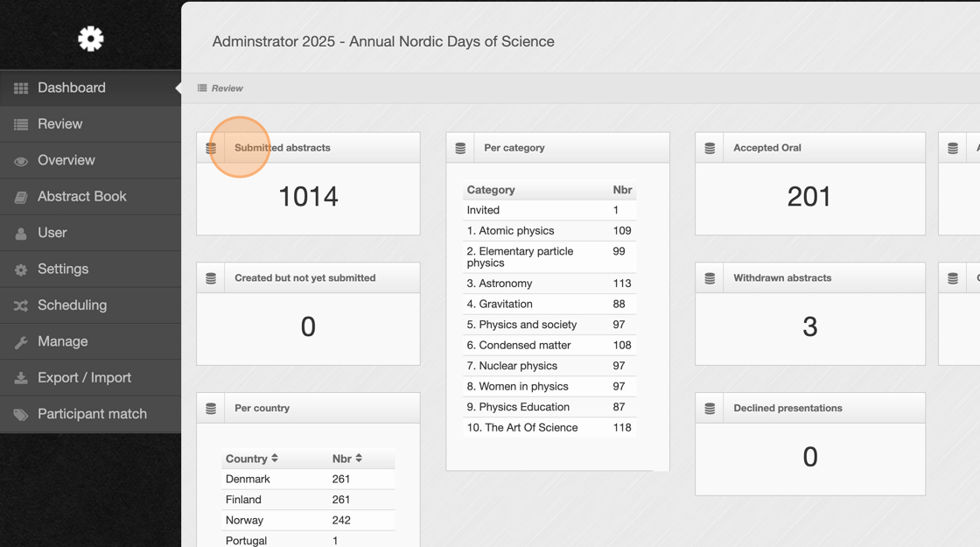Image resolution: width=980 pixels, height=547 pixels.
Task: Open Abstract Book page
Action: click(91, 197)
